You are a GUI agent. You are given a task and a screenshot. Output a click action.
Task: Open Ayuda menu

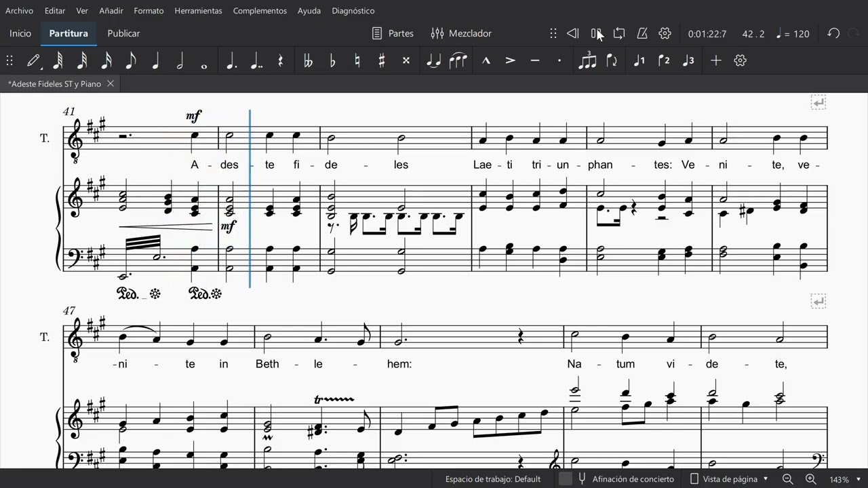(309, 11)
